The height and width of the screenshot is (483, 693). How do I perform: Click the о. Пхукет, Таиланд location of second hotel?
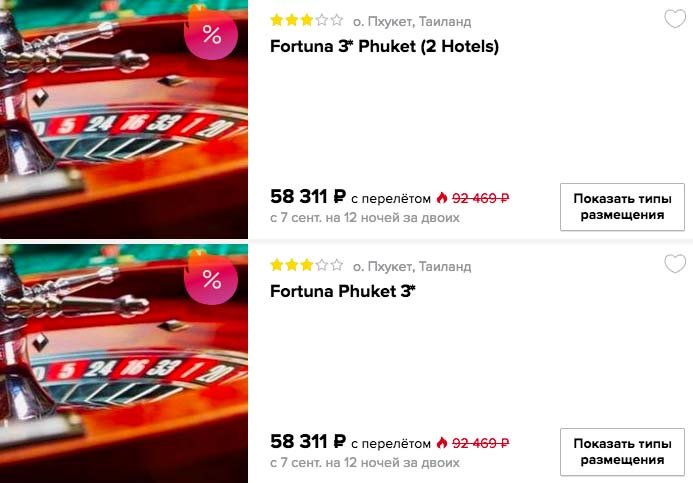(x=412, y=266)
